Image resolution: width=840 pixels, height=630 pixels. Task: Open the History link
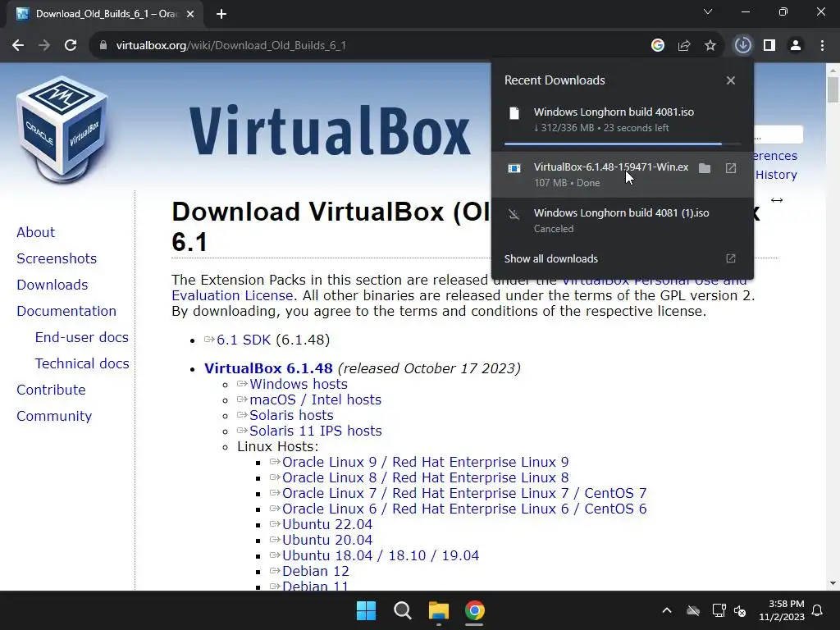776,175
